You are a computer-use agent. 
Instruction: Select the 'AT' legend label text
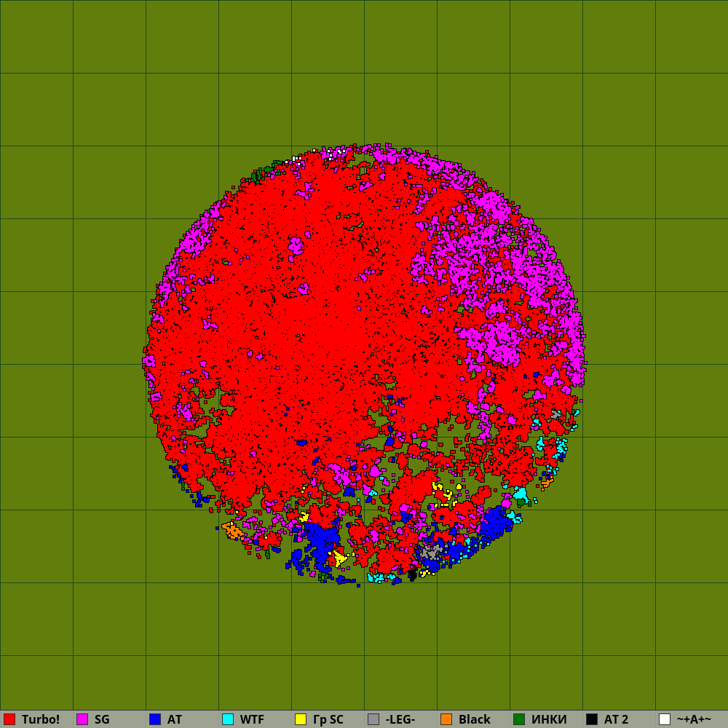coord(175,719)
